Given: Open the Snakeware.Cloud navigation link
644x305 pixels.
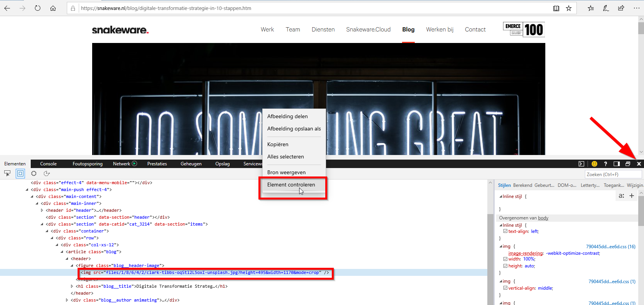Looking at the screenshot, I should click(x=368, y=30).
